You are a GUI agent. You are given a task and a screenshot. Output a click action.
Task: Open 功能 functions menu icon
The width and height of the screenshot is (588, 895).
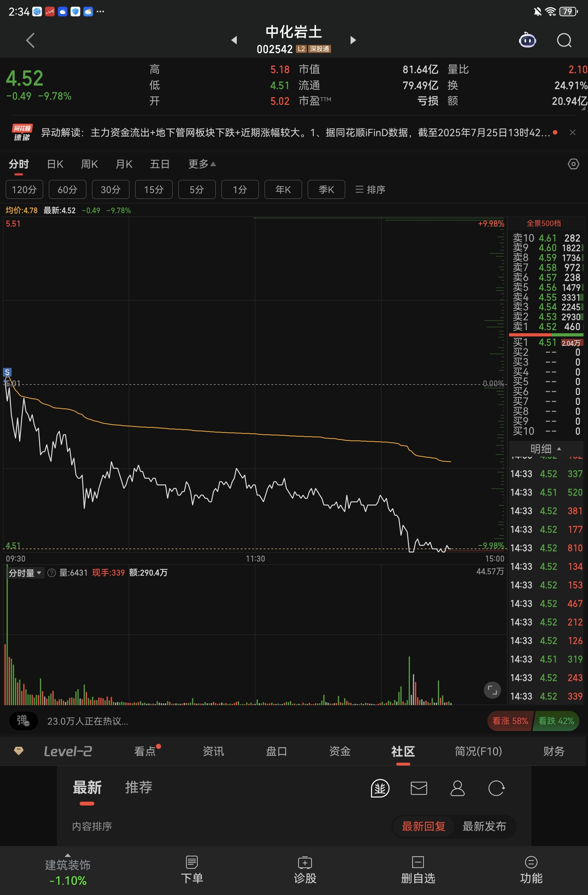(x=531, y=870)
